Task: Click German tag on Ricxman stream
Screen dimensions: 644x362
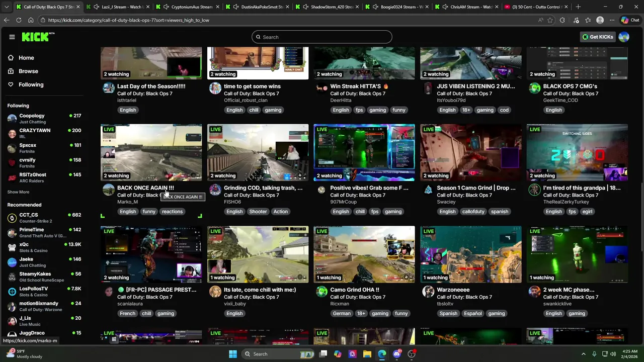Action: (x=342, y=314)
